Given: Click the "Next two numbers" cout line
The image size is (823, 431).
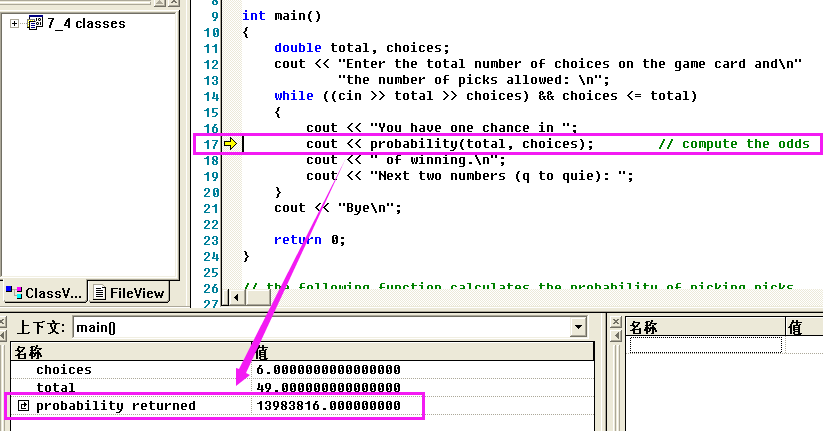Looking at the screenshot, I should pyautogui.click(x=470, y=176).
